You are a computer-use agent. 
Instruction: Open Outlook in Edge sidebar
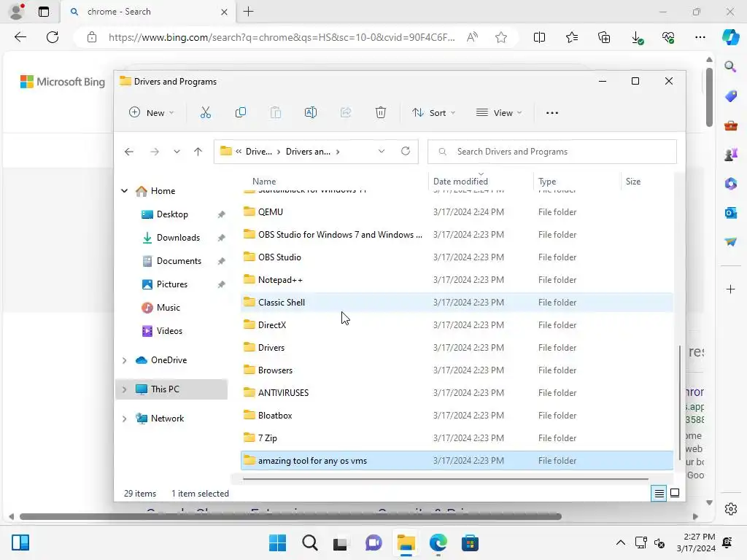click(x=731, y=213)
